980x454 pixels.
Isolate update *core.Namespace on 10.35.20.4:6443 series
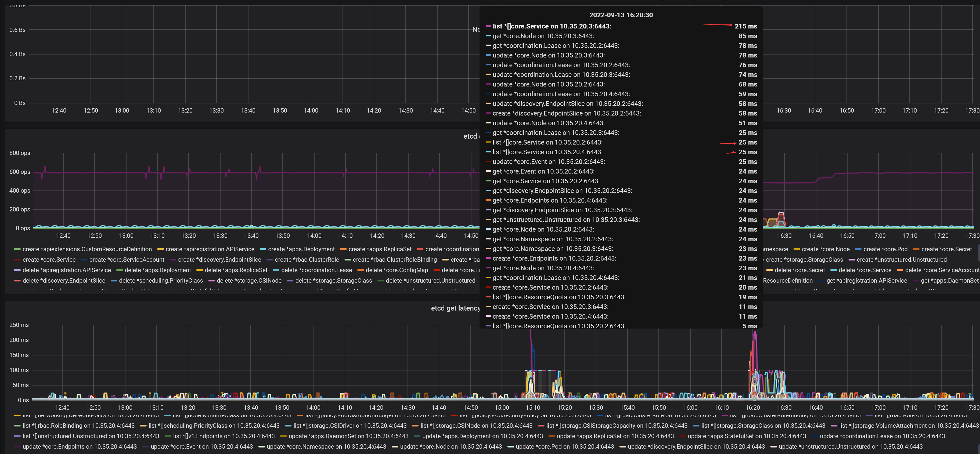(326, 447)
